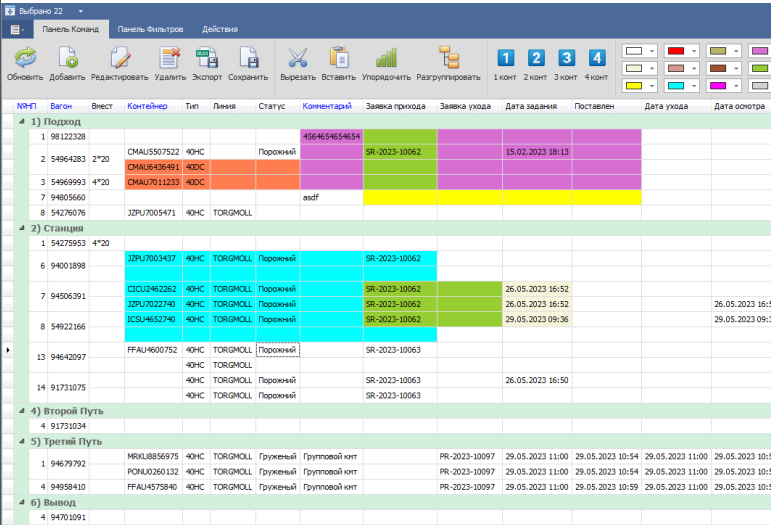
Task: Open the Действия tab
Action: 219,30
